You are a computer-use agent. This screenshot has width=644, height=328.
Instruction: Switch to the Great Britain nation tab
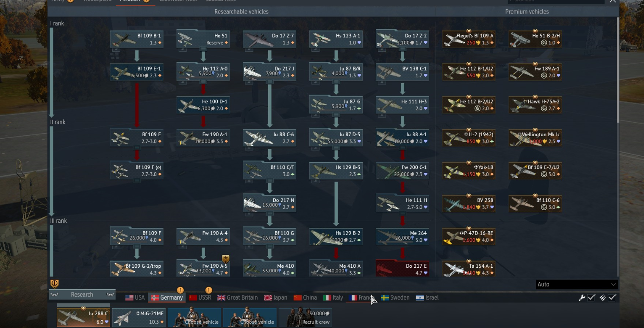[238, 297]
